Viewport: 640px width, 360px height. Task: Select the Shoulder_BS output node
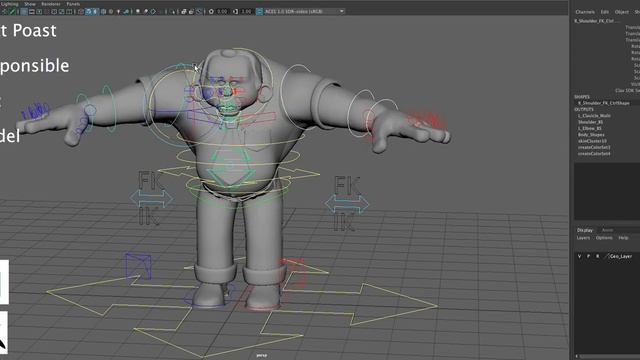pos(590,122)
